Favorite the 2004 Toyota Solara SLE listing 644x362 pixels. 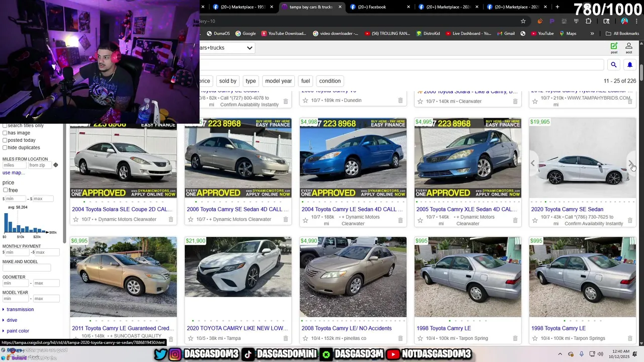75,219
